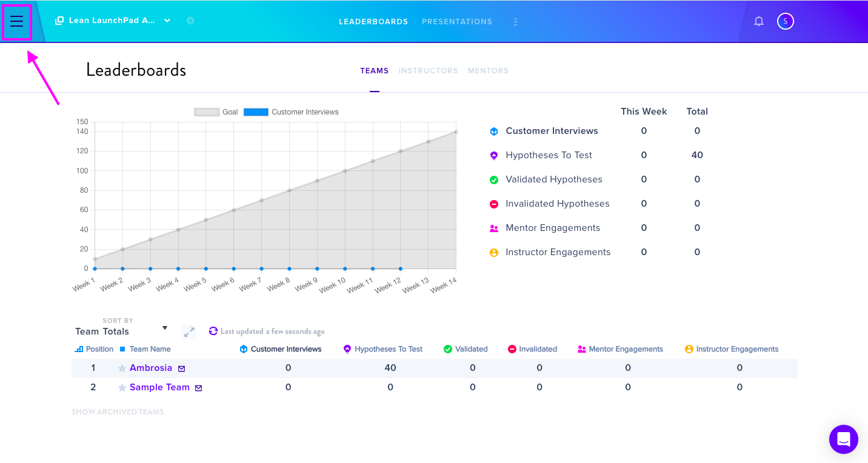The height and width of the screenshot is (463, 868).
Task: Toggle the star for Sample Team
Action: (x=122, y=388)
